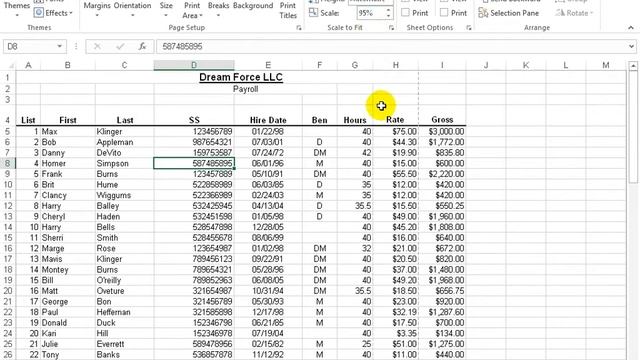The image size is (640, 360).
Task: Click the formula bar resize dots handle
Action: tap(76, 47)
